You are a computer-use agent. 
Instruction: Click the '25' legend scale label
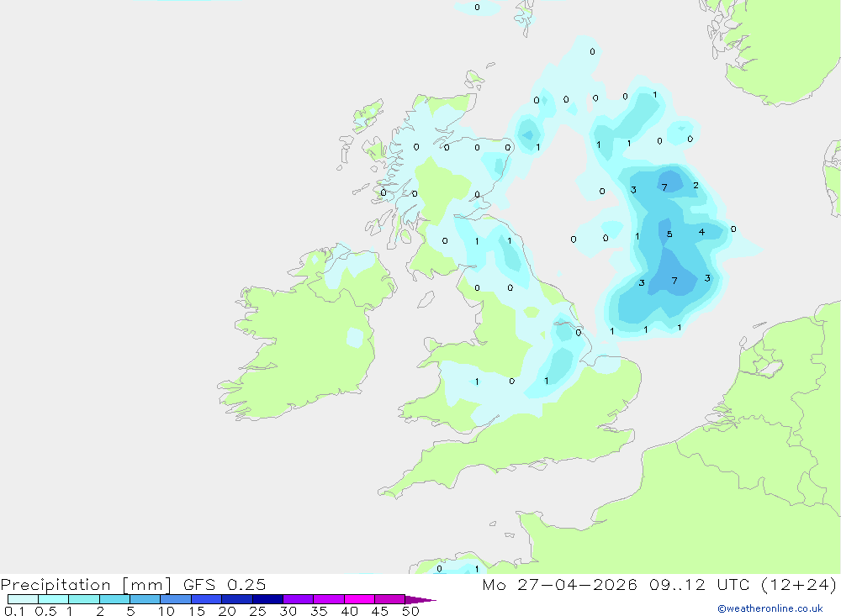[257, 611]
